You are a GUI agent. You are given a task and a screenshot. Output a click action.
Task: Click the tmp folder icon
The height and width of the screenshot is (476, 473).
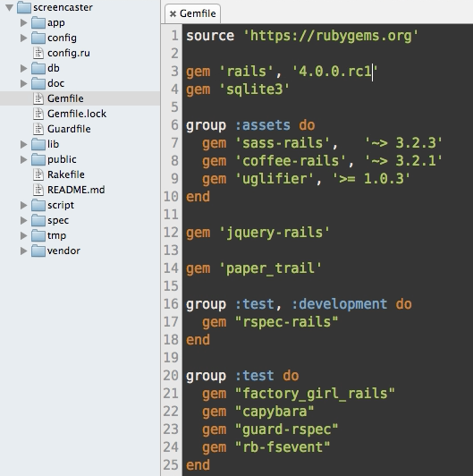pos(38,235)
